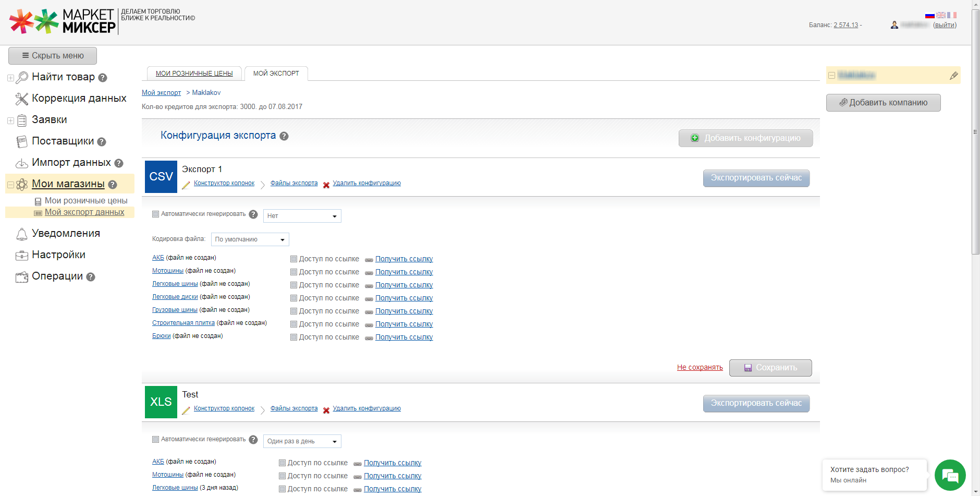Click the balance amount link

coord(846,25)
